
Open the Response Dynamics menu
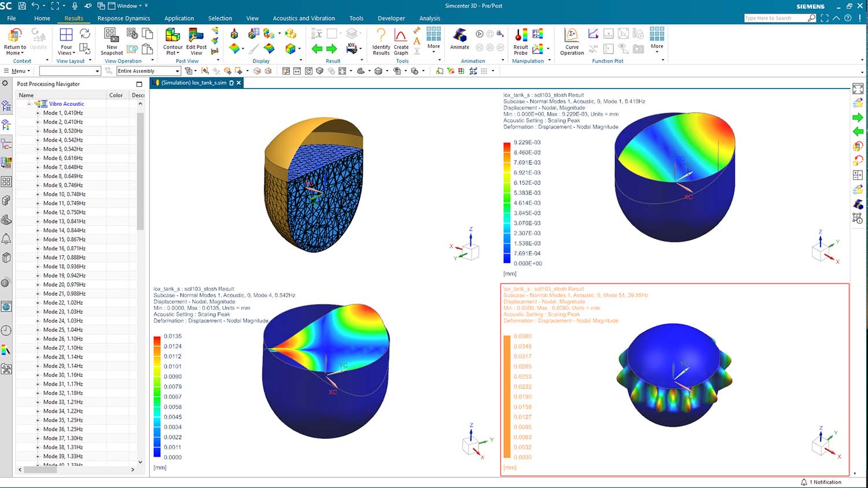[x=124, y=18]
